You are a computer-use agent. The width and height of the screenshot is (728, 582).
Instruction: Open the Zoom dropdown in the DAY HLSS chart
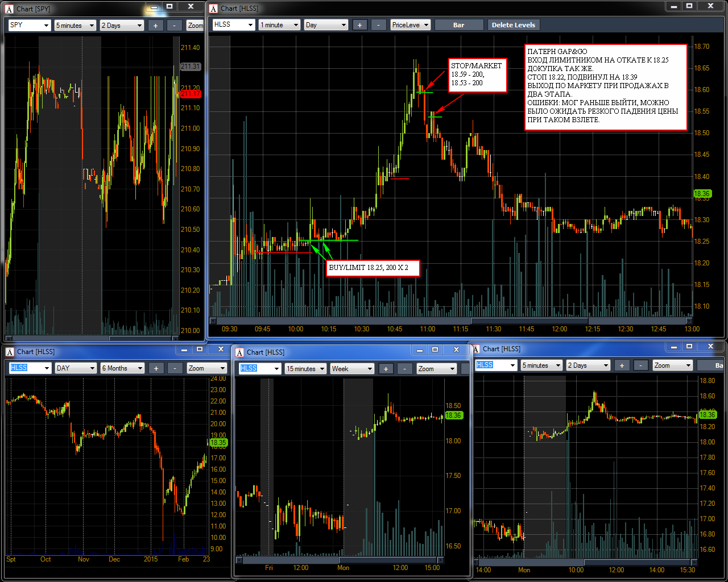click(x=207, y=368)
